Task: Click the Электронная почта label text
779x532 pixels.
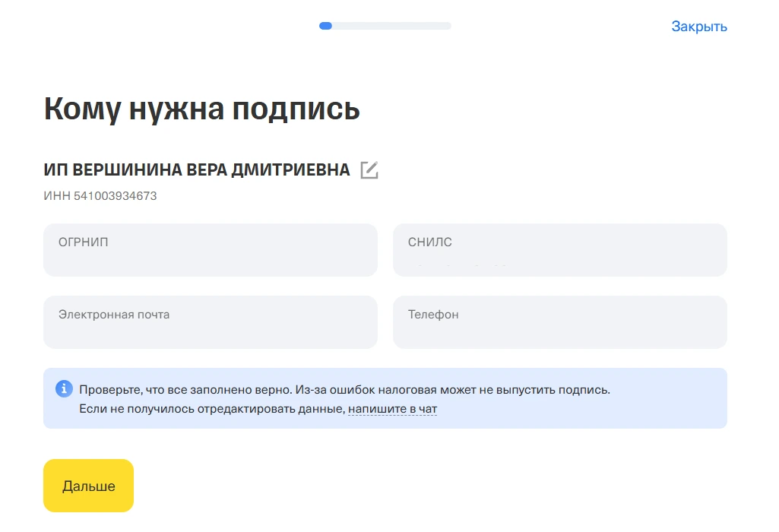Action: (114, 314)
